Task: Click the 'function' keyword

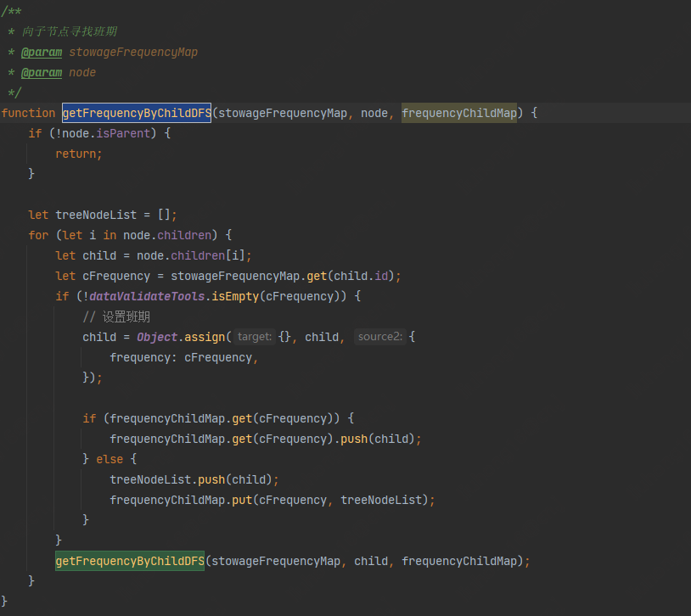Action: (28, 113)
